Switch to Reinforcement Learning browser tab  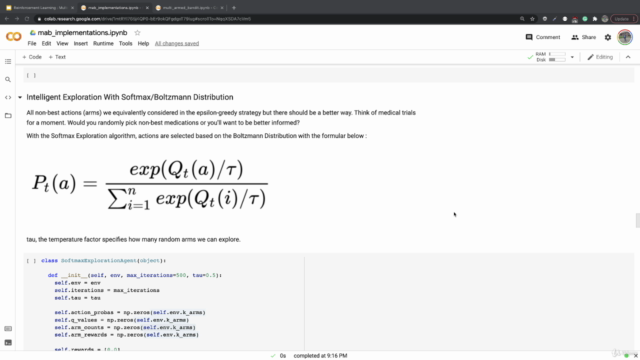(39, 7)
